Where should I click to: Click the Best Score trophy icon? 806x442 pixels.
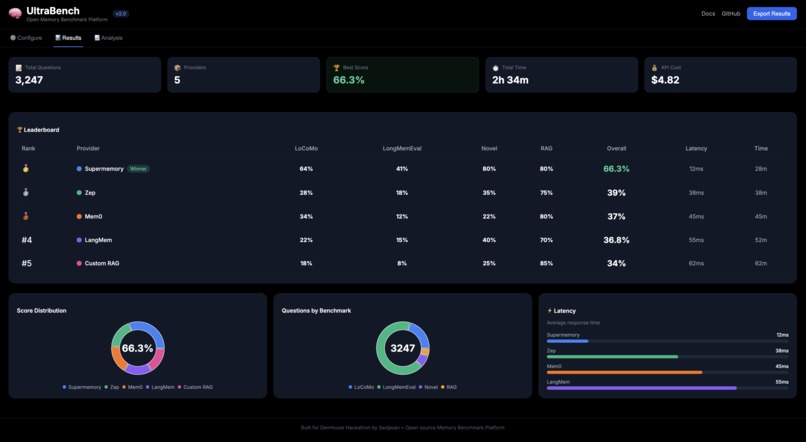click(x=337, y=68)
